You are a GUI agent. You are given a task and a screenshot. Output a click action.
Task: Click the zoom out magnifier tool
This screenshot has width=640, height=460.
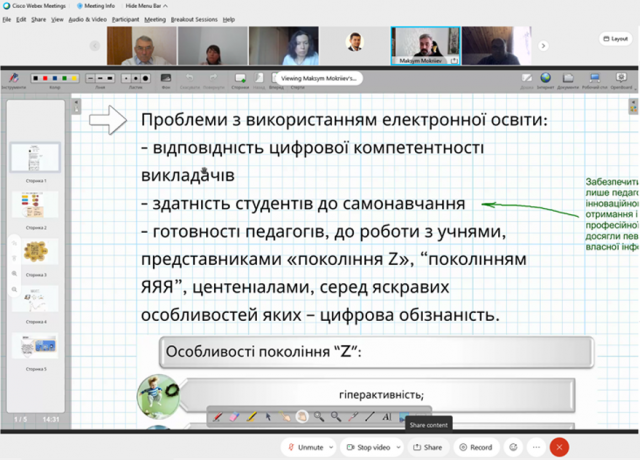pyautogui.click(x=336, y=417)
